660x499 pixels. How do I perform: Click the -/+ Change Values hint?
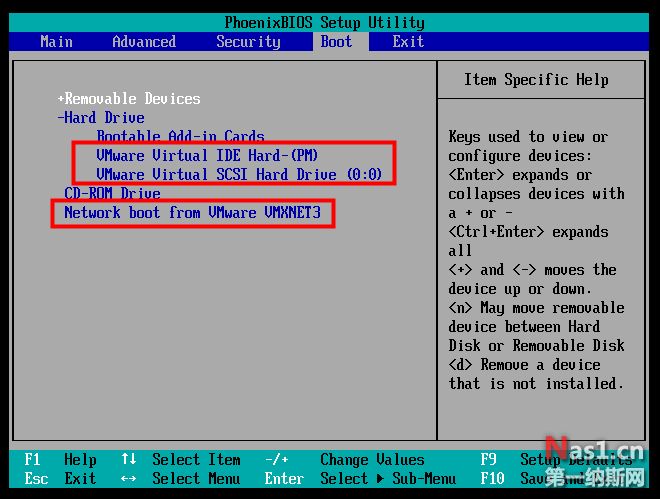[x=345, y=459]
